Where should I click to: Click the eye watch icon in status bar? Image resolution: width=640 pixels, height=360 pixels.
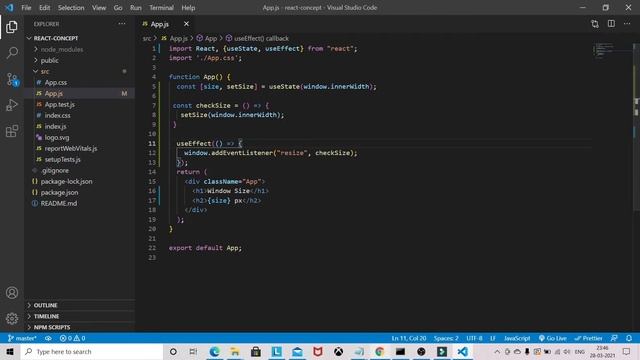(x=48, y=338)
